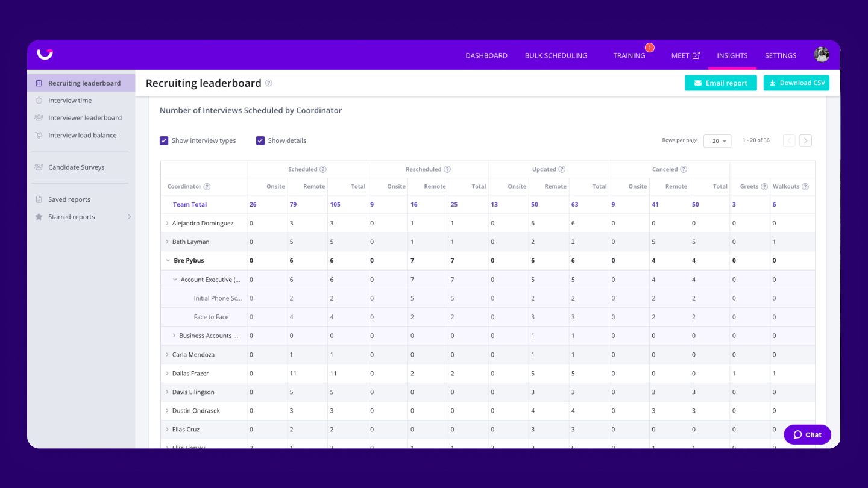Screen dimensions: 868x488
Task: Expand the Dallas Frazer row
Action: tap(168, 374)
